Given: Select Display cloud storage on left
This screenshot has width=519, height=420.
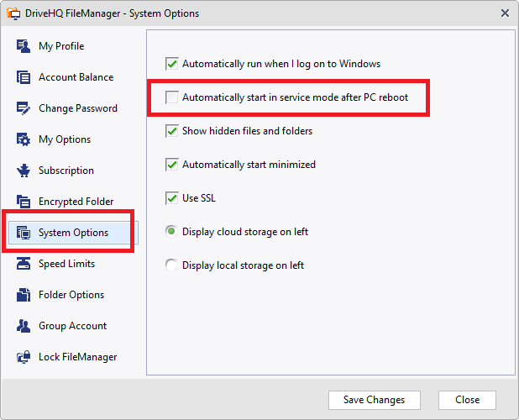Looking at the screenshot, I should [x=172, y=232].
